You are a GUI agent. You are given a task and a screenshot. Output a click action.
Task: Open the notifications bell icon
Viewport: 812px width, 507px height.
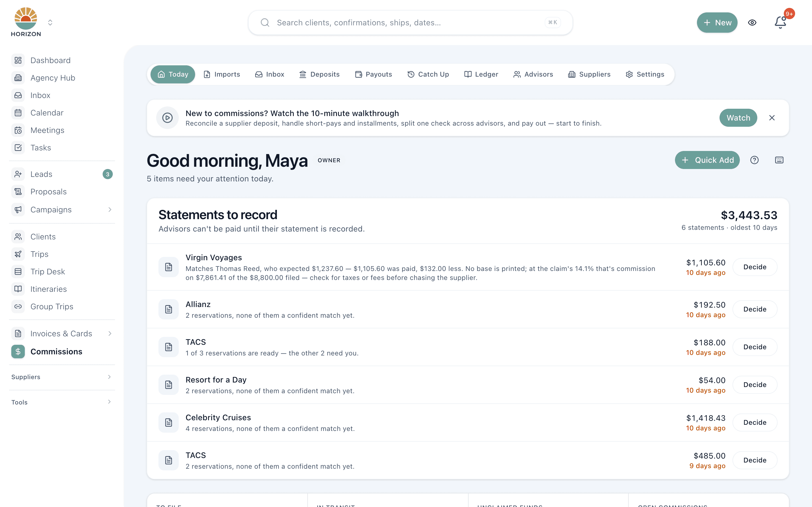[x=780, y=23]
